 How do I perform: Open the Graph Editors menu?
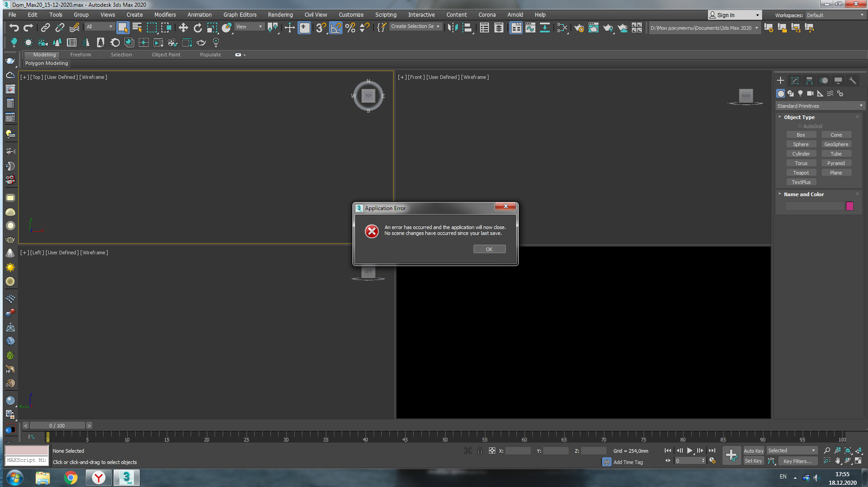[240, 14]
